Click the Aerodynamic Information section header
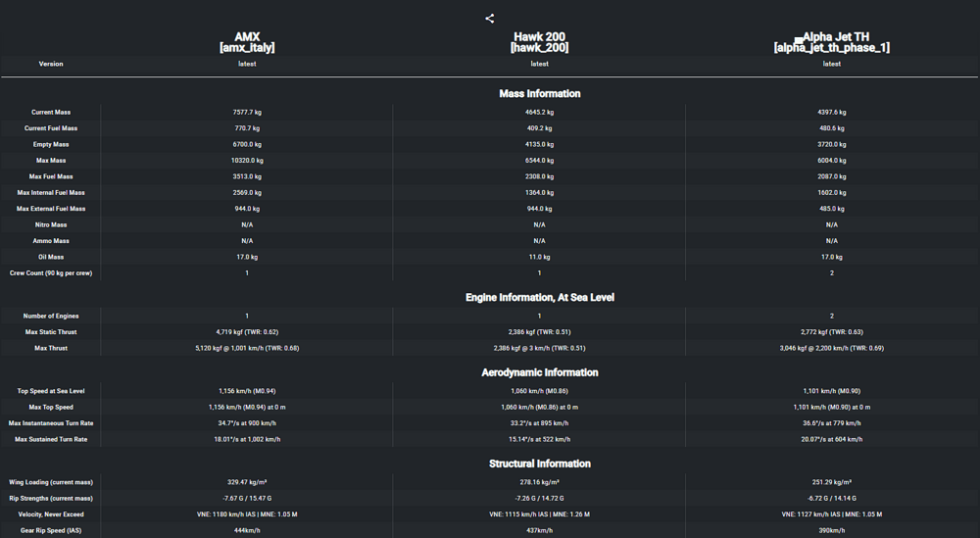 539,372
